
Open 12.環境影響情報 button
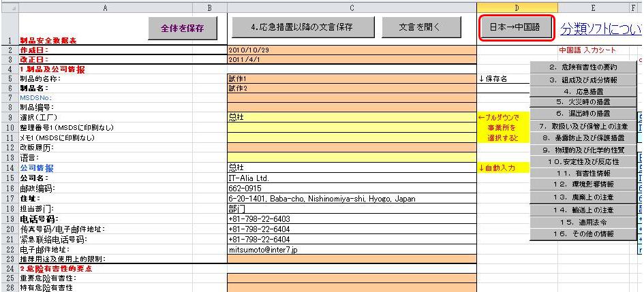coord(583,185)
